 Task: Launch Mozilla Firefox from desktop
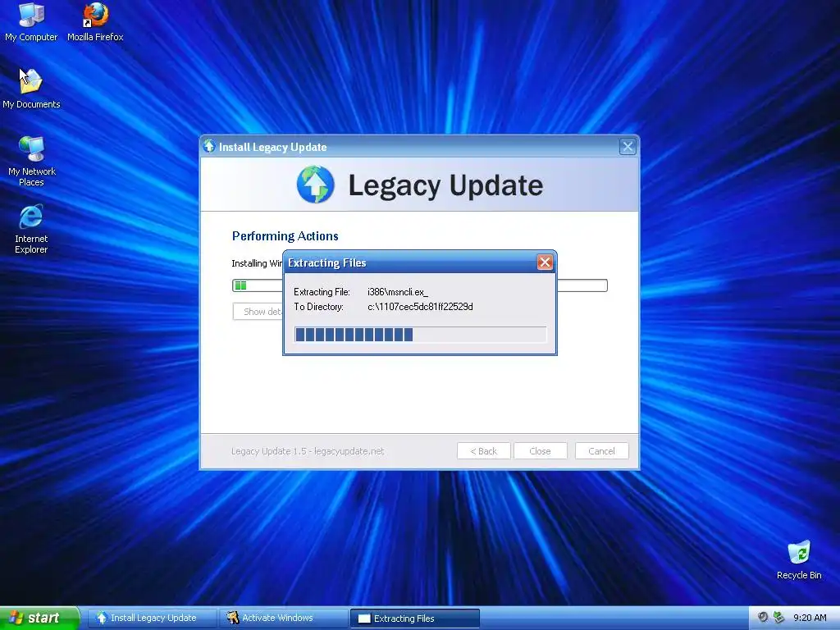point(95,21)
